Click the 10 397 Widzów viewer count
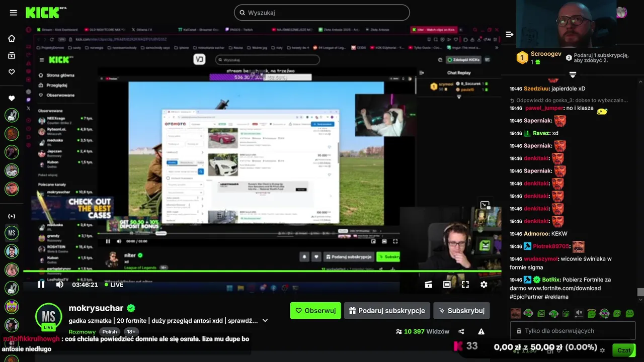Screen dimensions: 644x362 [x=422, y=331]
